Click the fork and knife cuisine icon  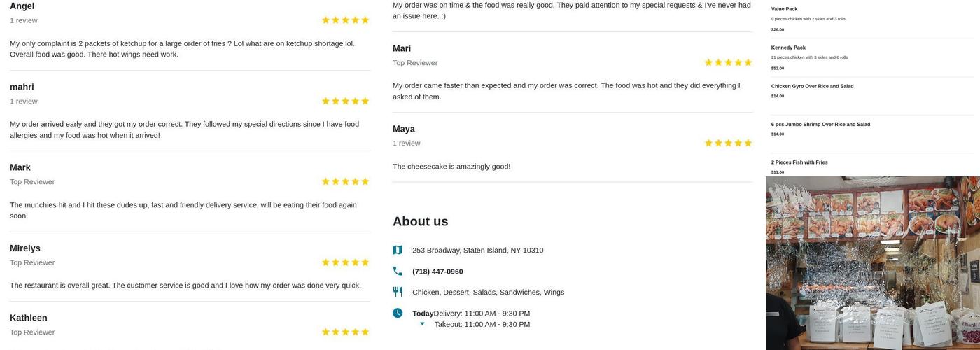tap(398, 292)
